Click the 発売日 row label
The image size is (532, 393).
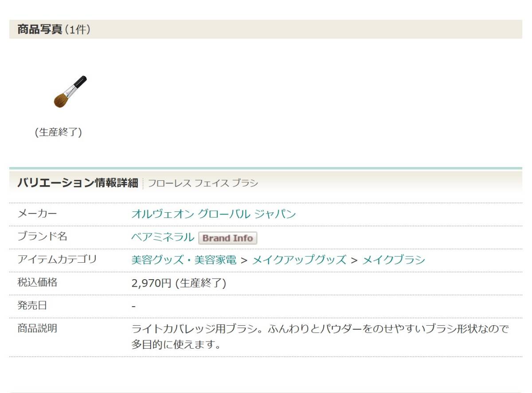32,305
